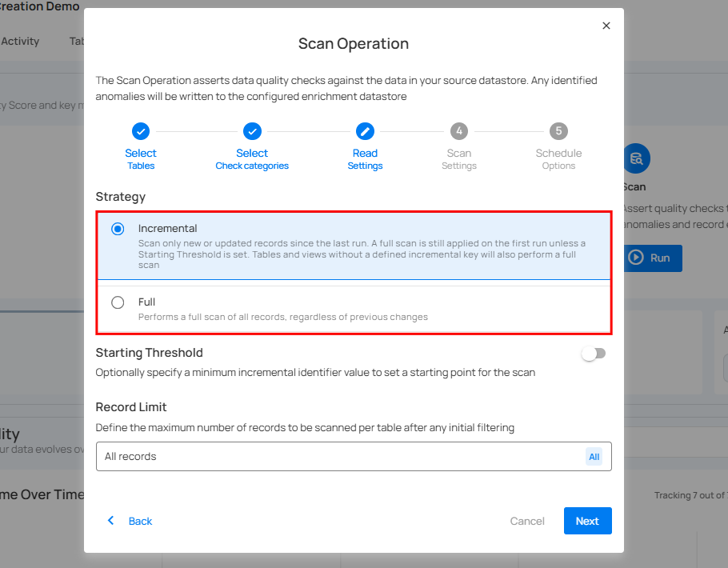Click the back arrow chevron icon

[x=111, y=521]
